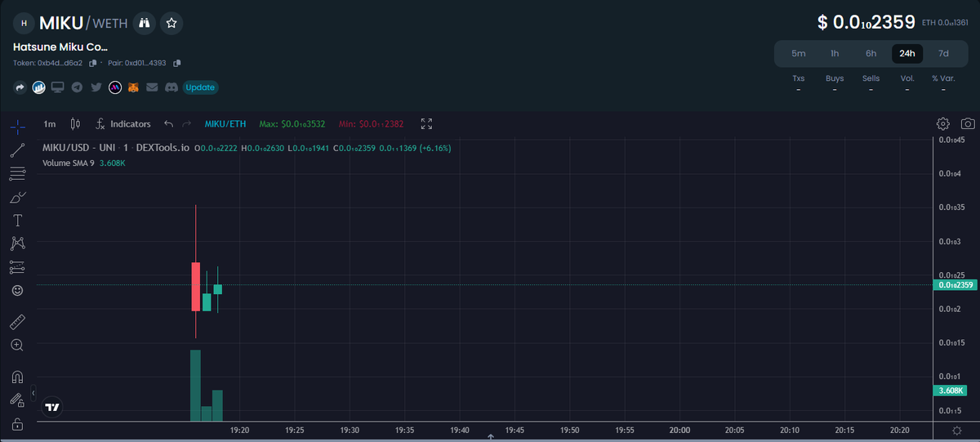Select the 24h stats timeframe
This screenshot has width=980, height=442.
click(x=907, y=53)
